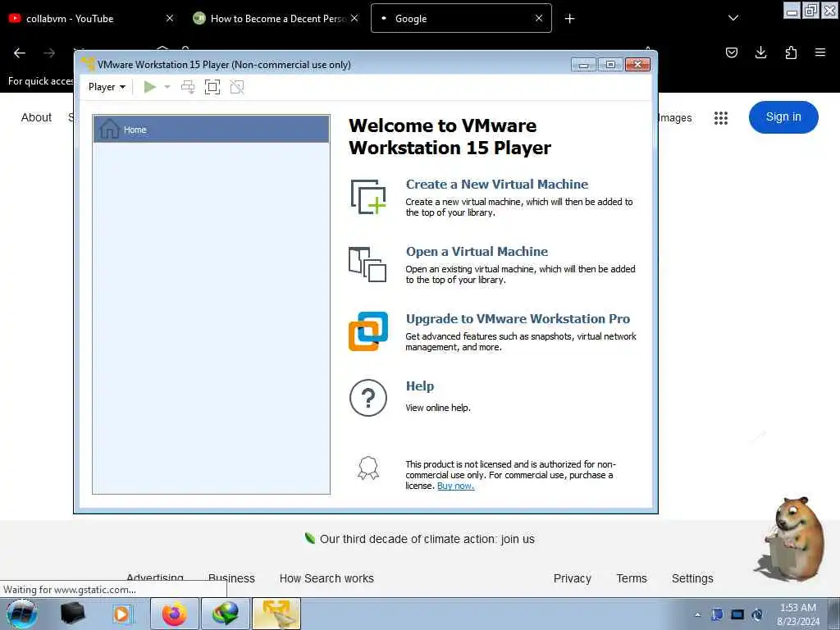Viewport: 840px width, 630px height.
Task: Close the collabvm - YouTube tab
Action: [169, 18]
